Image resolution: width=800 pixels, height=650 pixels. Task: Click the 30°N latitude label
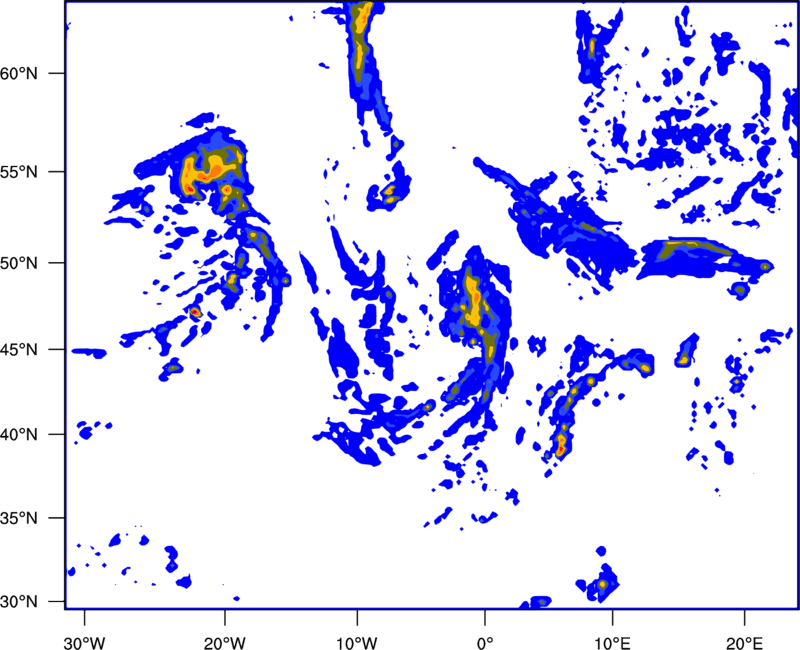[19, 602]
